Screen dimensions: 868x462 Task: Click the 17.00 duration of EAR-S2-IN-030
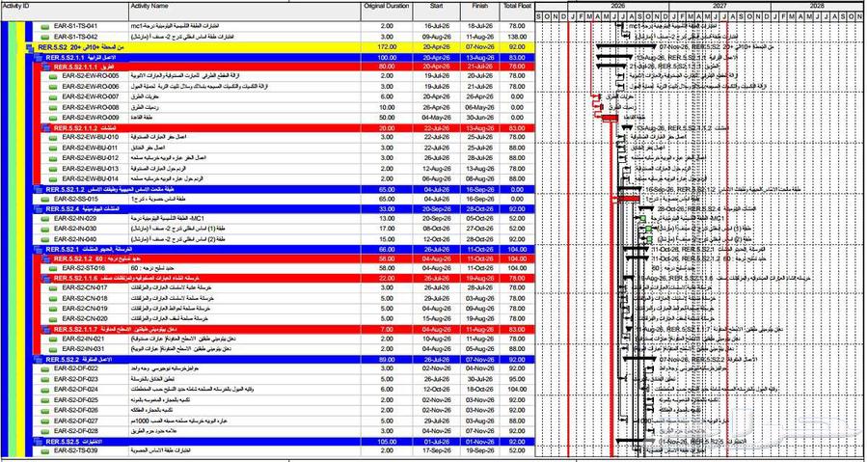click(387, 229)
